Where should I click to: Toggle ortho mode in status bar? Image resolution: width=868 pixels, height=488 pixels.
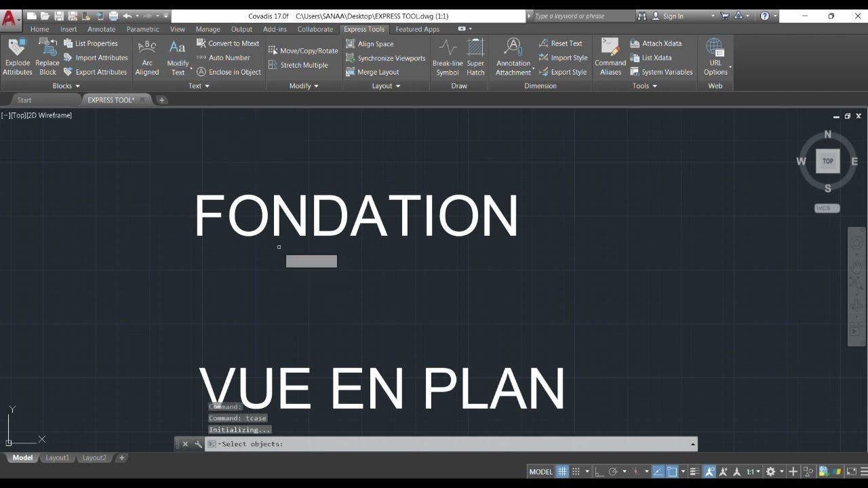(x=598, y=472)
